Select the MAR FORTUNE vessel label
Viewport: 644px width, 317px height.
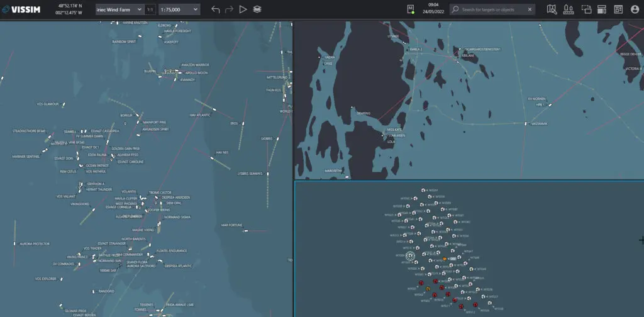pos(232,225)
